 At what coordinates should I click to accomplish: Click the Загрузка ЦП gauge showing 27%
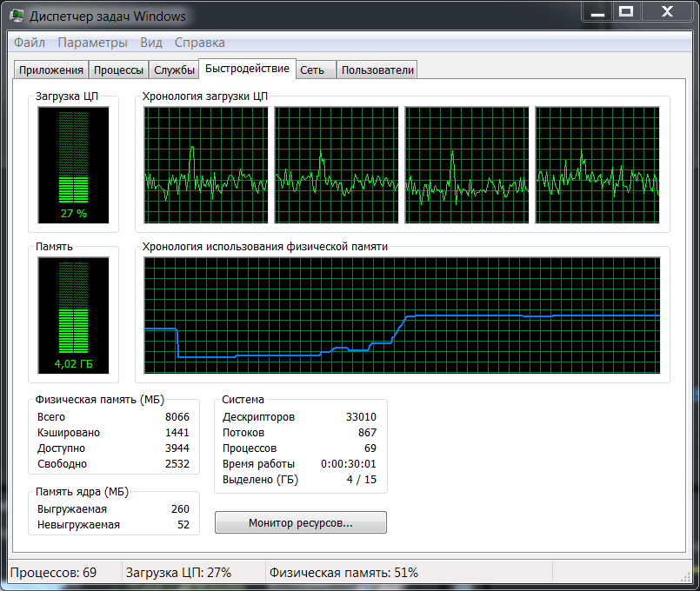[73, 165]
